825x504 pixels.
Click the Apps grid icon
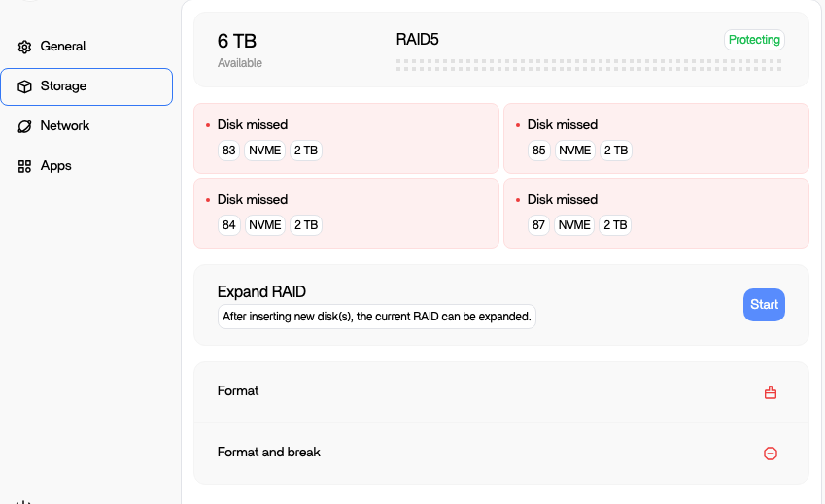(x=24, y=167)
